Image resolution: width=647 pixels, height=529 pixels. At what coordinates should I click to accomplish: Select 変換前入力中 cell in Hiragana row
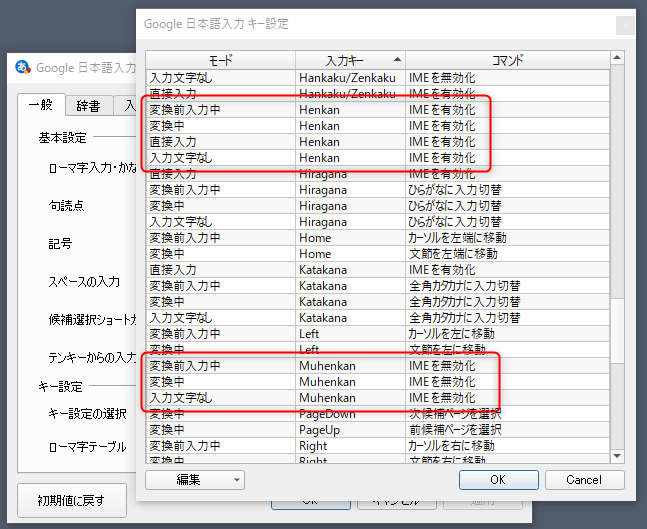[x=221, y=190]
